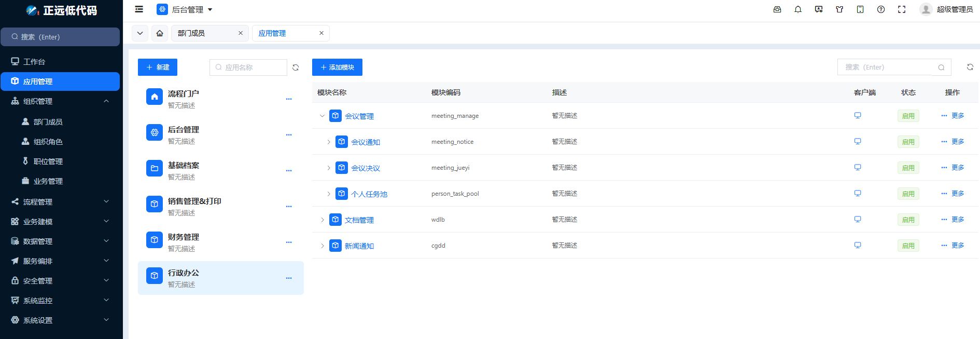980x339 pixels.
Task: Open the 后台管理 dropdown in header
Action: (x=185, y=9)
